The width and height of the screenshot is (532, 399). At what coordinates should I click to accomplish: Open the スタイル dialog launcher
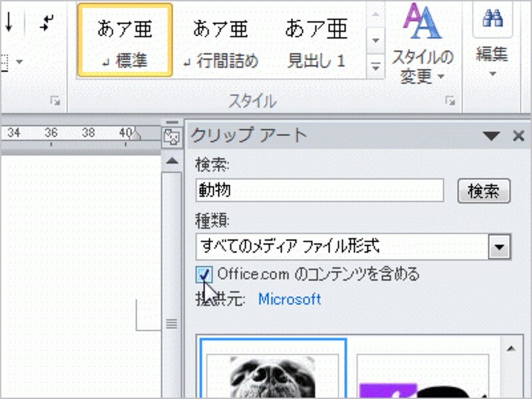(450, 101)
